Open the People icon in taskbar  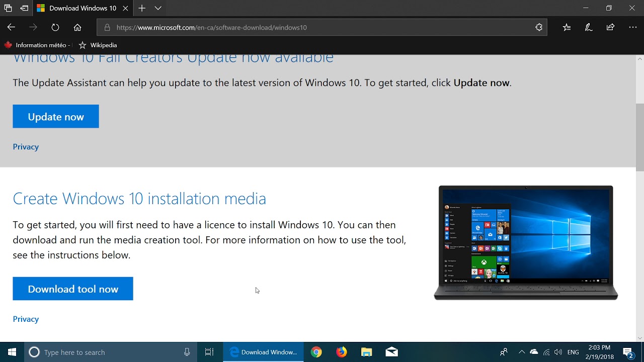point(504,352)
